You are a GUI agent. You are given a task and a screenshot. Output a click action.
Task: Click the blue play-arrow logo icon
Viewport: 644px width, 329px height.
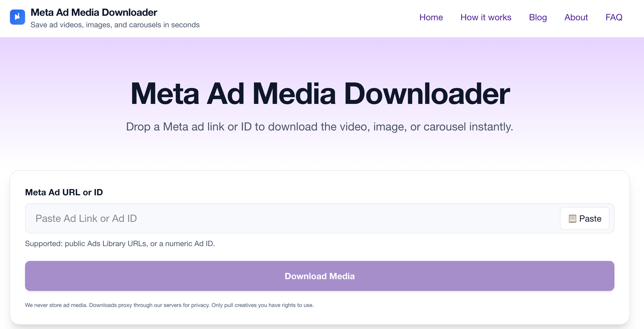[17, 17]
